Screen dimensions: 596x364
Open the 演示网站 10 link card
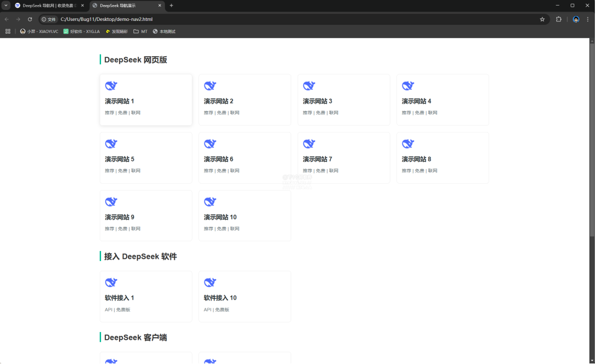point(244,216)
